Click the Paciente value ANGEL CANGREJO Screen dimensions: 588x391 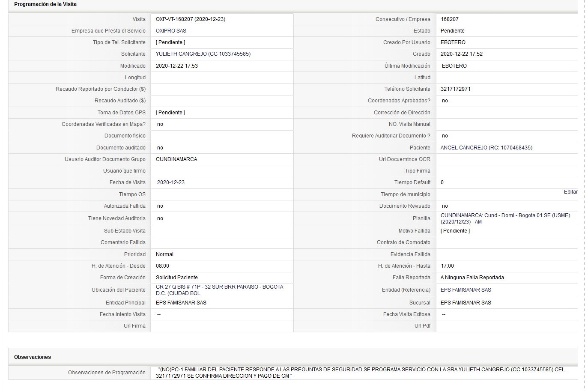pyautogui.click(x=464, y=148)
